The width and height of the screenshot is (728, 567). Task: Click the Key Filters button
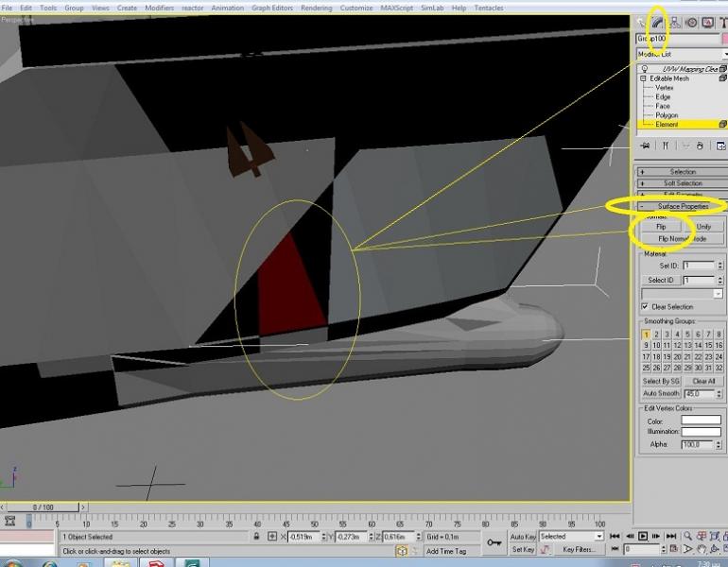click(x=579, y=549)
